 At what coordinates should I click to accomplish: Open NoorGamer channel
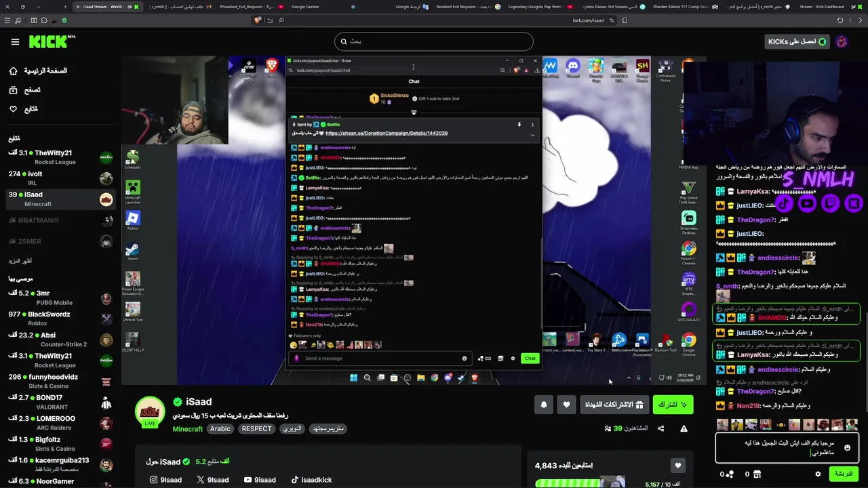pyautogui.click(x=60, y=482)
